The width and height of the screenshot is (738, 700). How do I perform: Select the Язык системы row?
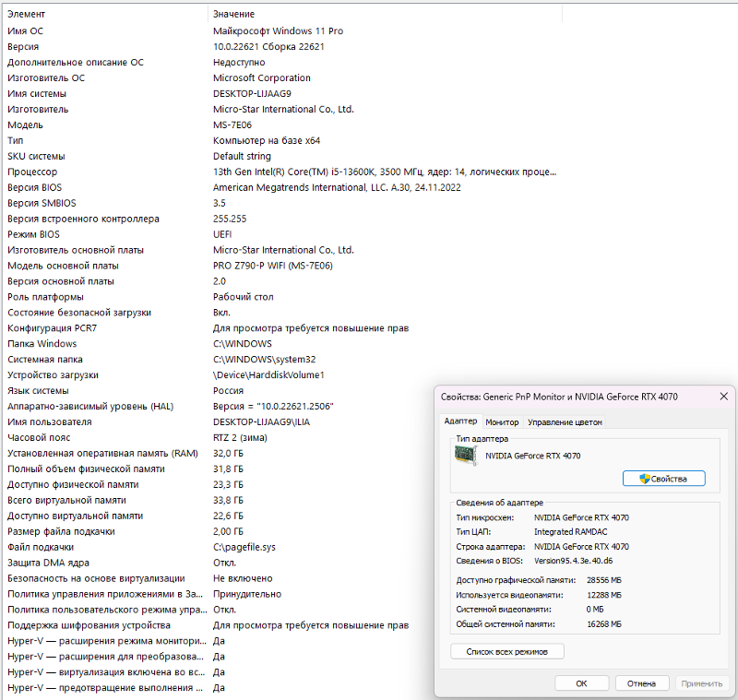[219, 390]
